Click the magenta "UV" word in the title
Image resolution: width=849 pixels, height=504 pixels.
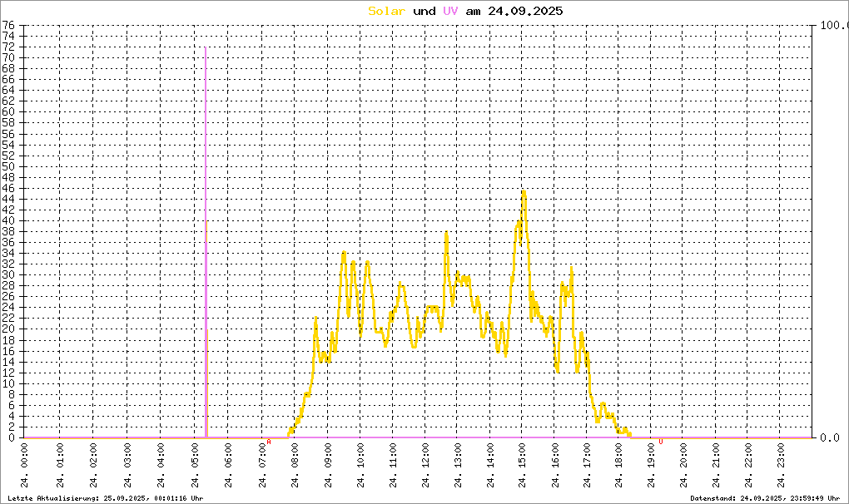point(450,11)
